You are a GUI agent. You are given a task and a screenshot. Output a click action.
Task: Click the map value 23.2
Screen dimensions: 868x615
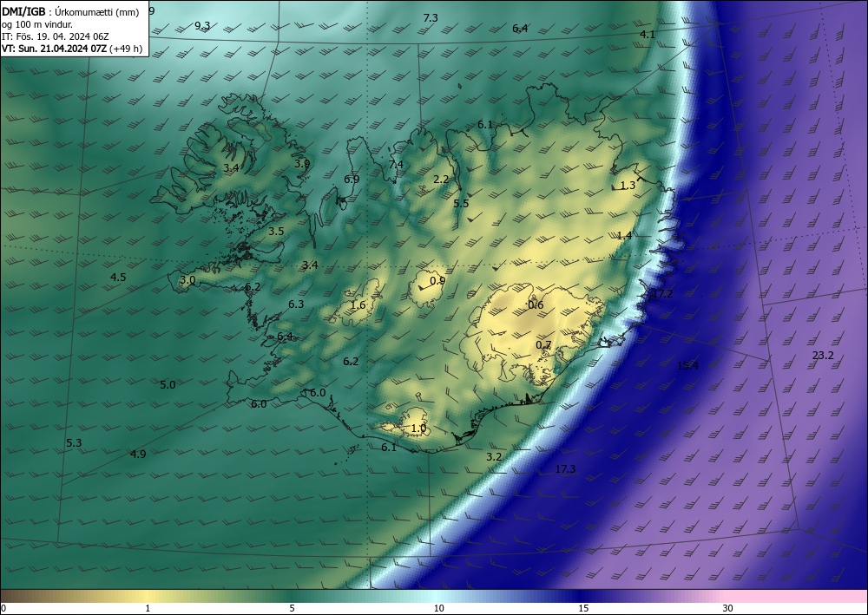click(823, 356)
